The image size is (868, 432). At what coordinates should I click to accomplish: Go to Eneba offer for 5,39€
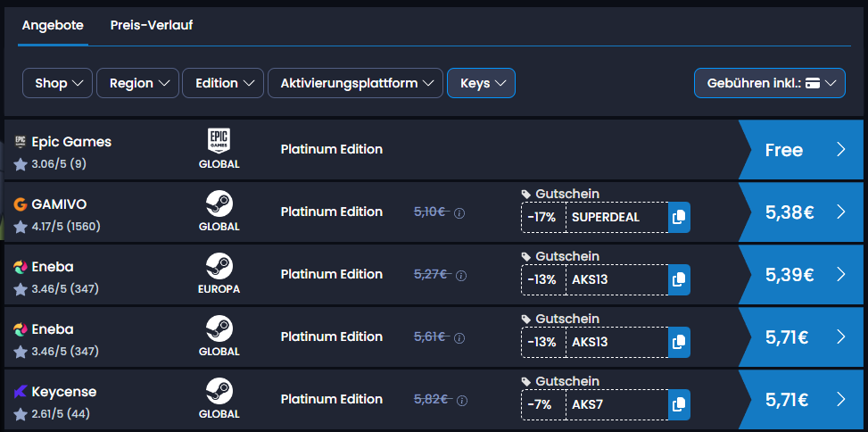(x=800, y=275)
